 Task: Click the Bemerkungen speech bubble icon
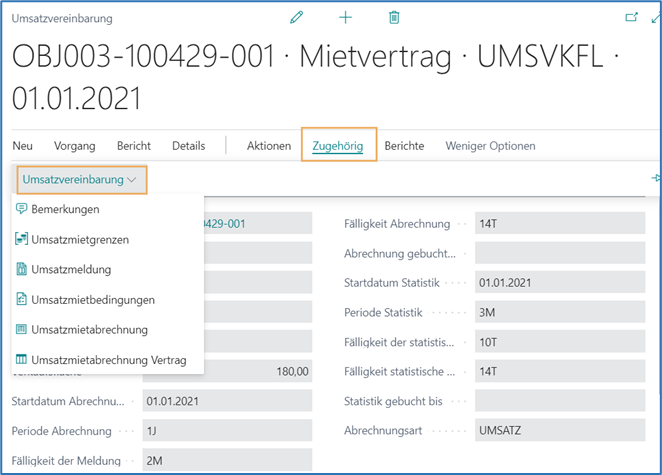tap(22, 209)
